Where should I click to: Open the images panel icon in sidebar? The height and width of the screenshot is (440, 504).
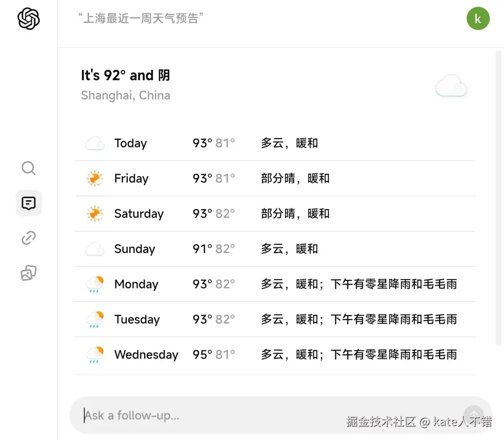pyautogui.click(x=28, y=273)
